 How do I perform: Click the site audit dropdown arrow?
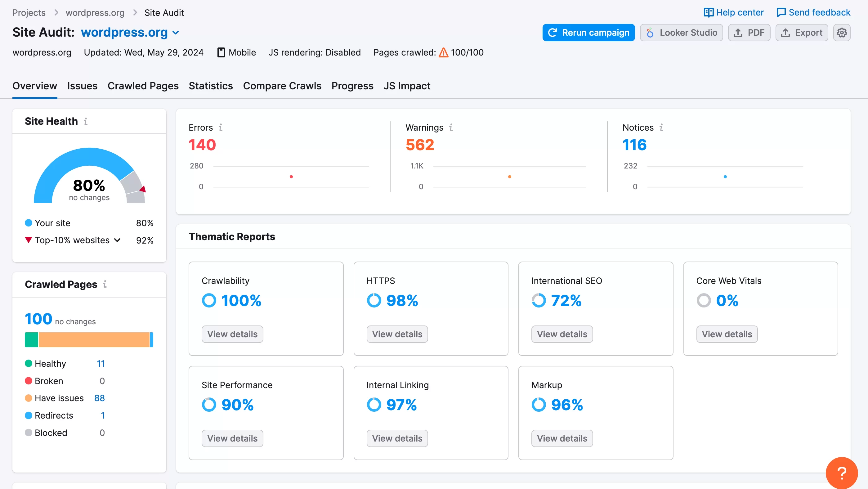click(x=177, y=32)
